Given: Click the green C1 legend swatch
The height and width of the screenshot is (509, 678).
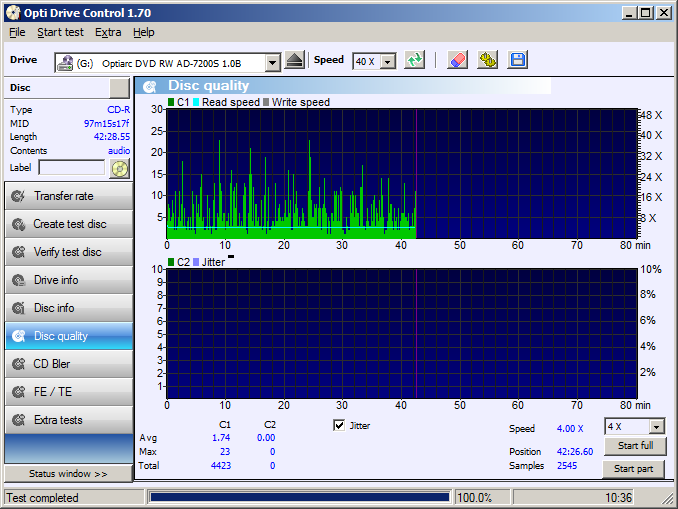Looking at the screenshot, I should click(171, 102).
